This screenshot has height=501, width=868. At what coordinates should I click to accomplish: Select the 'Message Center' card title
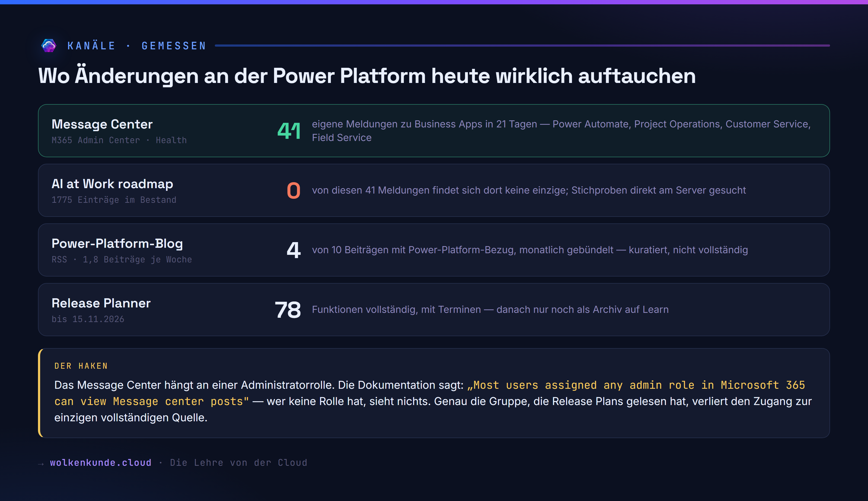(102, 124)
